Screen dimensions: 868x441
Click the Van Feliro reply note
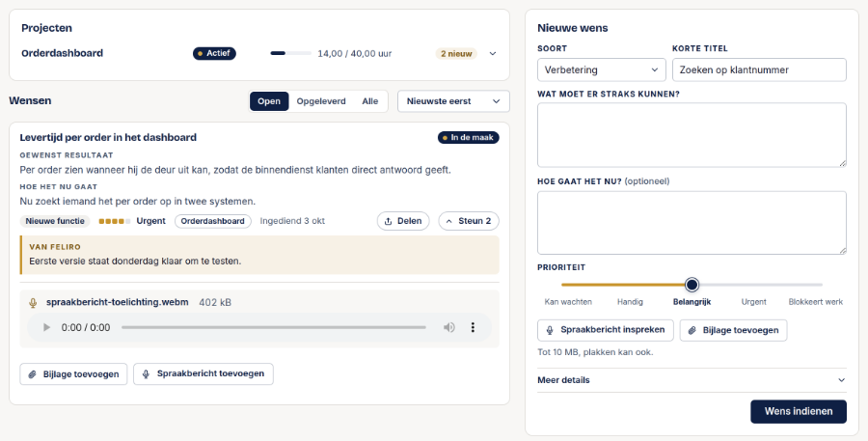point(259,255)
